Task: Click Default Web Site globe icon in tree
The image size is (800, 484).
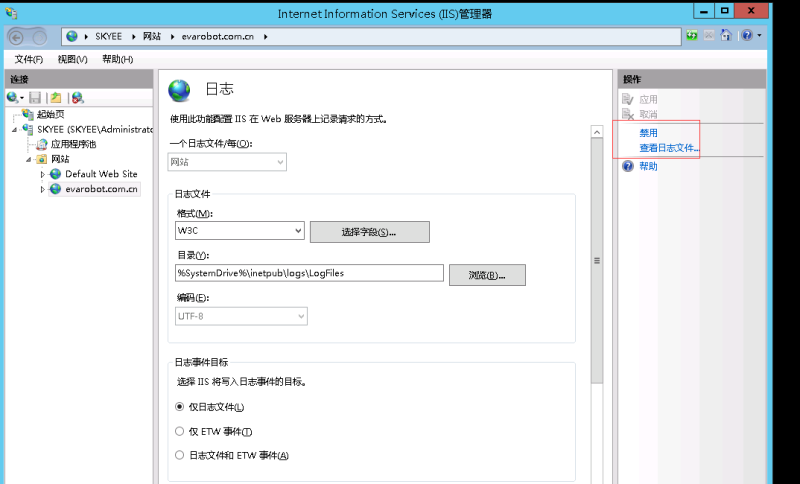Action: pos(55,174)
